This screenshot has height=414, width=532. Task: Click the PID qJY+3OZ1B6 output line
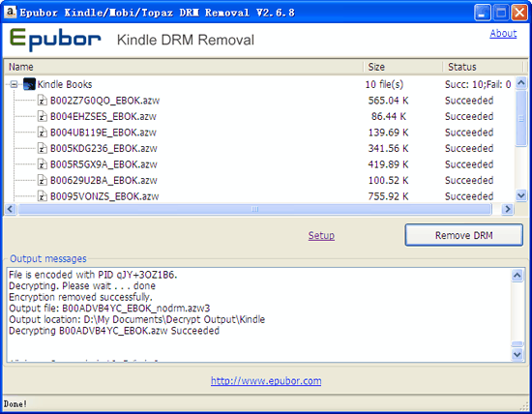coord(93,275)
